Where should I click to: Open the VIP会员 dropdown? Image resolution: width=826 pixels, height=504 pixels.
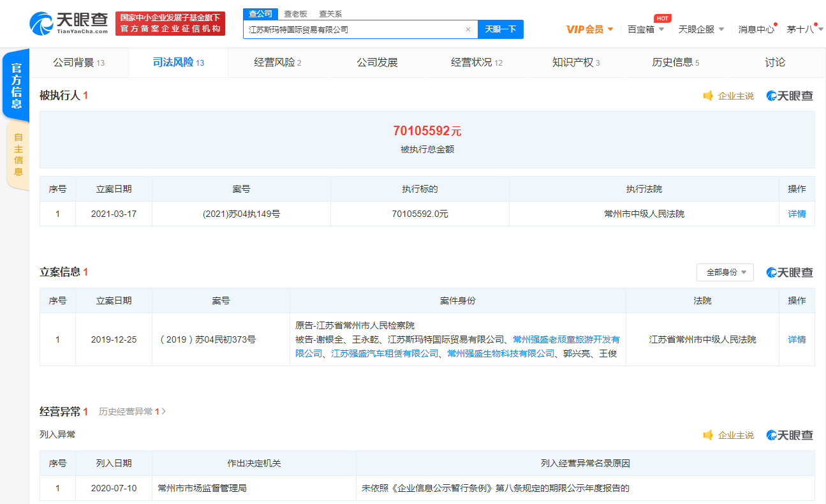(x=589, y=29)
